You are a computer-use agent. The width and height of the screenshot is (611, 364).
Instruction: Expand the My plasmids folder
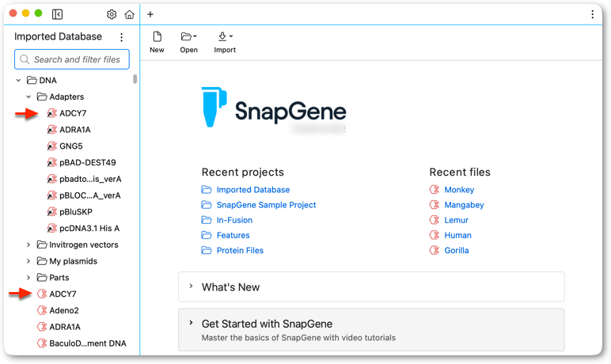tap(28, 261)
